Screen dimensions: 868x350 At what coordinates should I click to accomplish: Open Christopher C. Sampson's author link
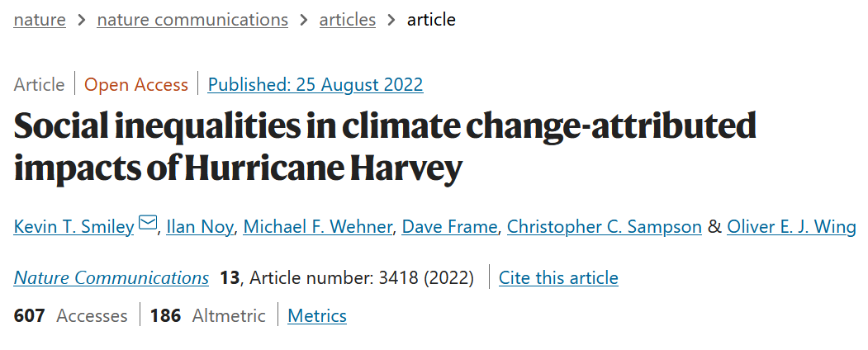click(x=603, y=226)
